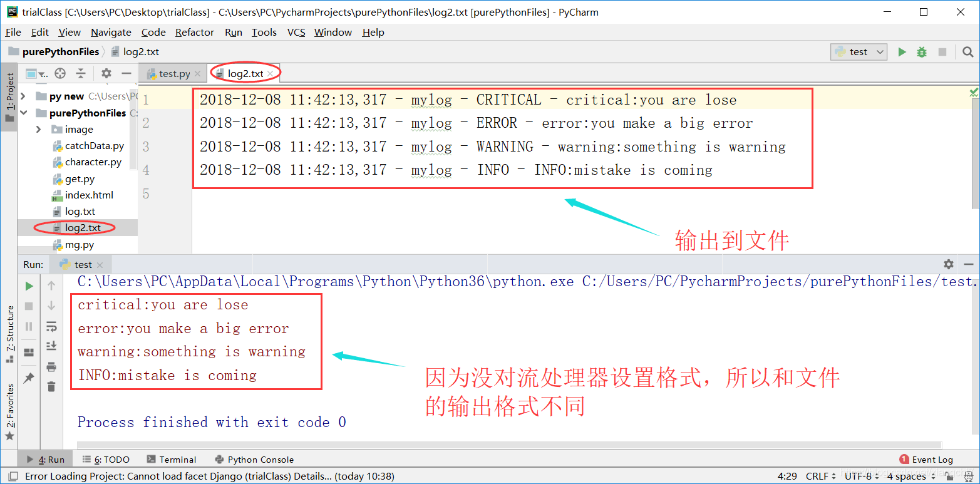Screen dimensions: 980x484
Task: Click the Run panel stop square
Action: pyautogui.click(x=29, y=306)
